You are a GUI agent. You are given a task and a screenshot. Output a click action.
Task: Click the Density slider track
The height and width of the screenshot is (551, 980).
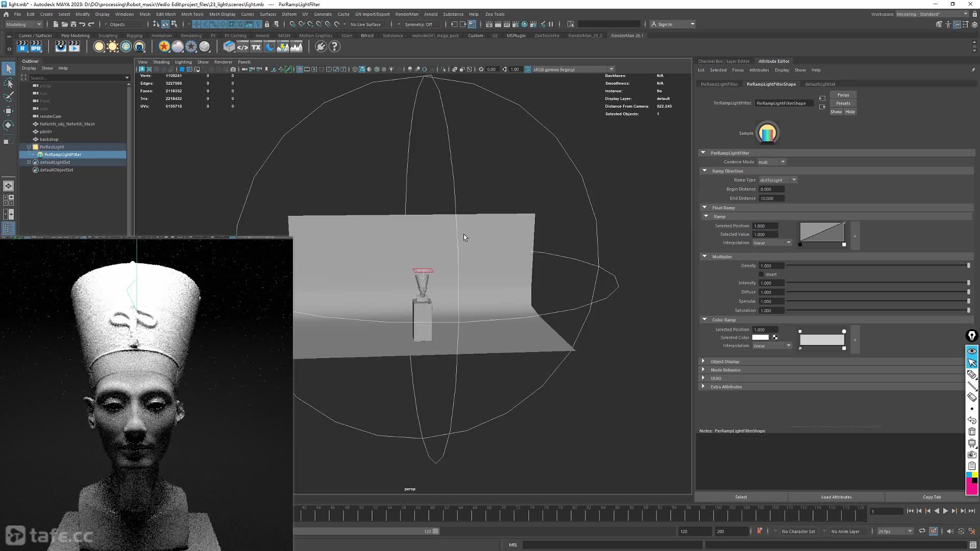pos(878,266)
